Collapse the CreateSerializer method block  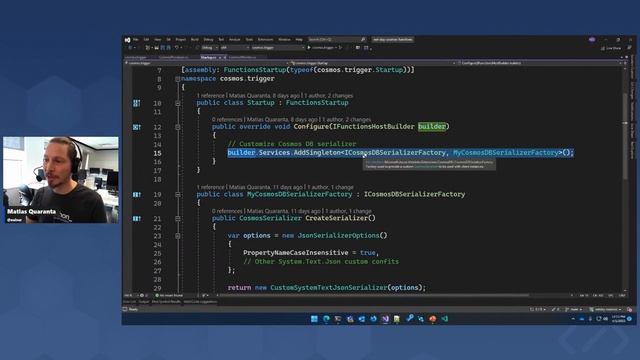[178, 218]
